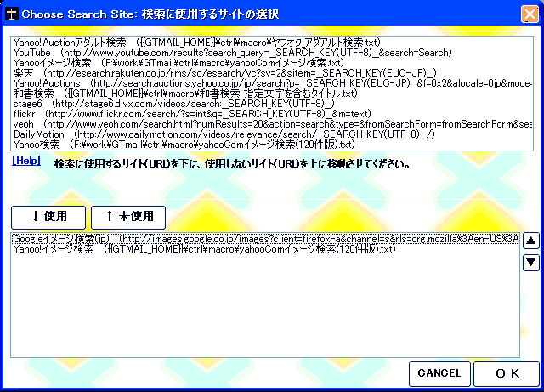
Task: Close the Choose Search Site dialog
Action: coord(530,14)
